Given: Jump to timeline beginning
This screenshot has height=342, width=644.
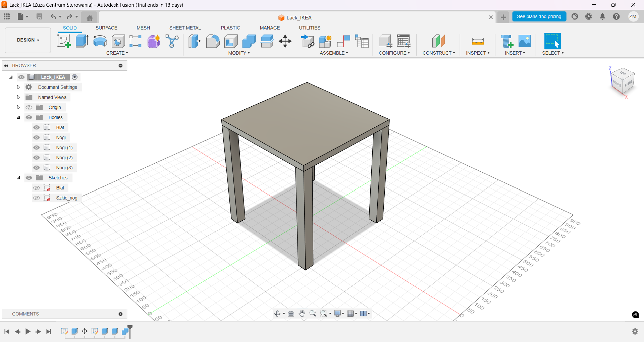Looking at the screenshot, I should coord(7,331).
